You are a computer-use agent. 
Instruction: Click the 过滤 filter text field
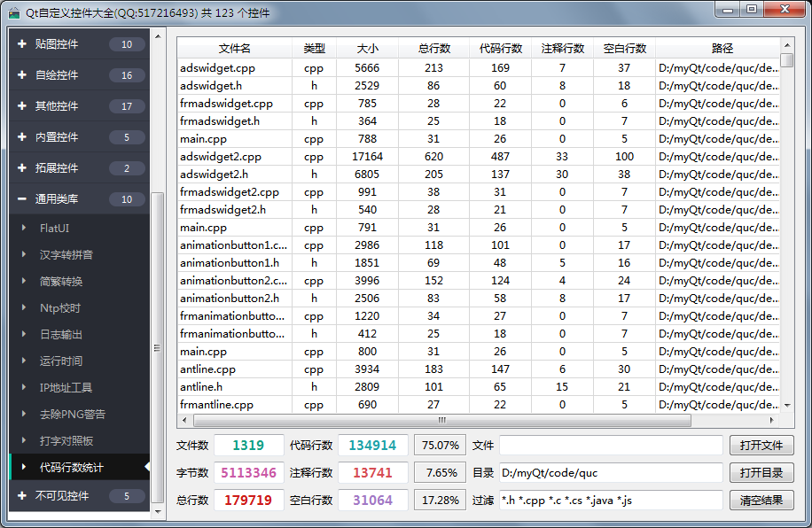point(610,501)
